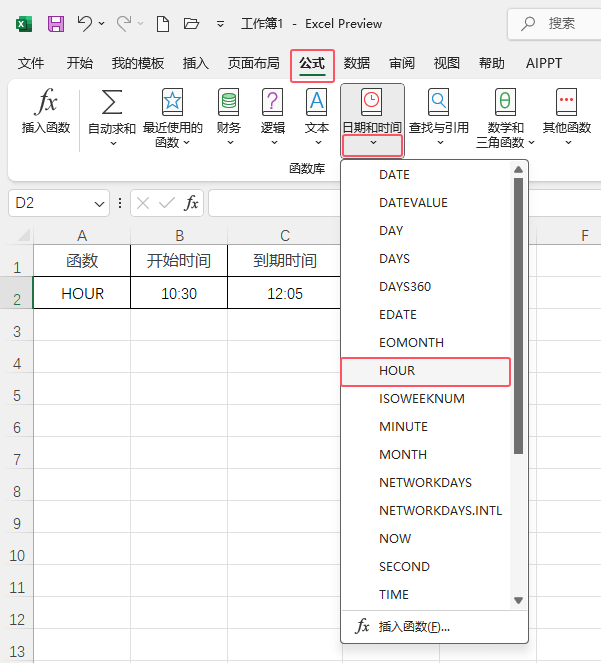Click the search box labeled 搜索
This screenshot has width=601, height=663.
(554, 24)
